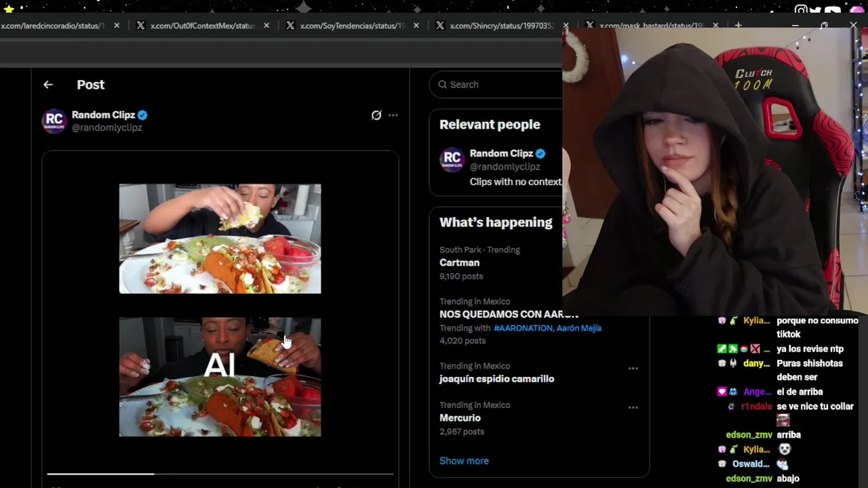
Task: Click Random Clipz avatar in post header
Action: (x=54, y=121)
